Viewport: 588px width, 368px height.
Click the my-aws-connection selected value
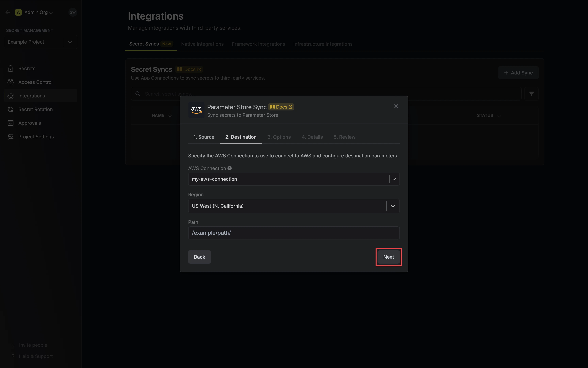pyautogui.click(x=214, y=179)
